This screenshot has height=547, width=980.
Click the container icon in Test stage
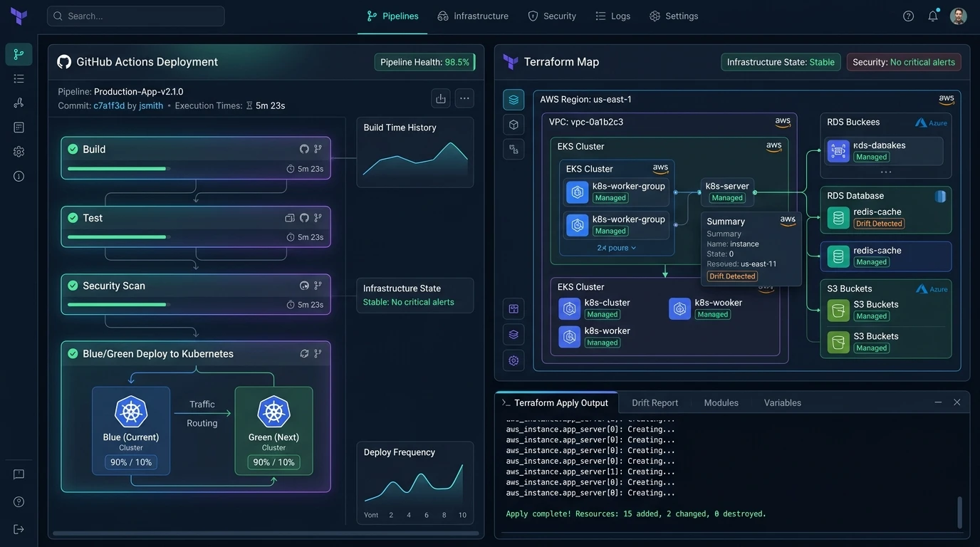[x=290, y=218]
